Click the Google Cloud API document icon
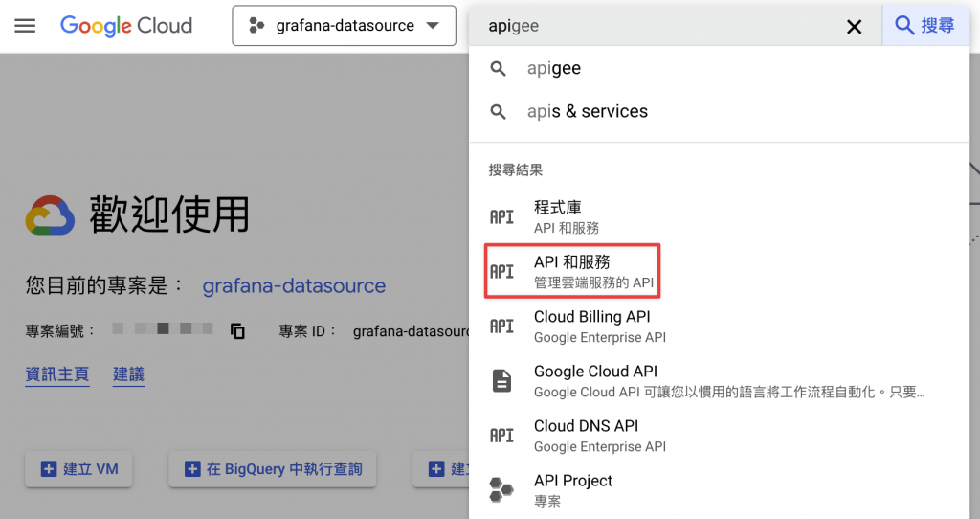Viewport: 980px width, 519px height. click(501, 381)
